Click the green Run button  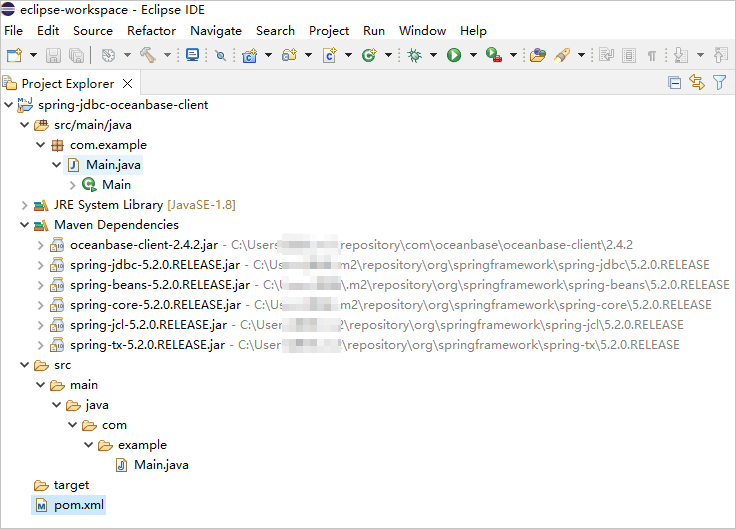[x=453, y=56]
